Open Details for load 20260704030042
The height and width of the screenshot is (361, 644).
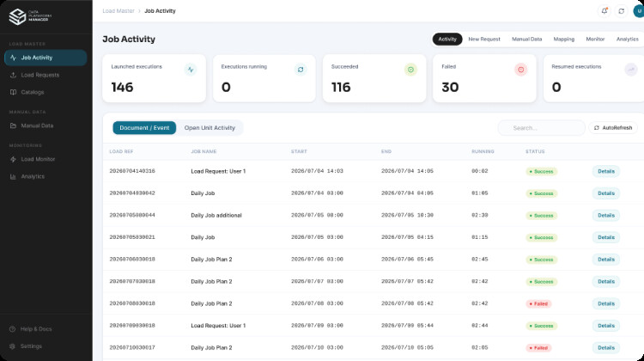click(x=606, y=193)
